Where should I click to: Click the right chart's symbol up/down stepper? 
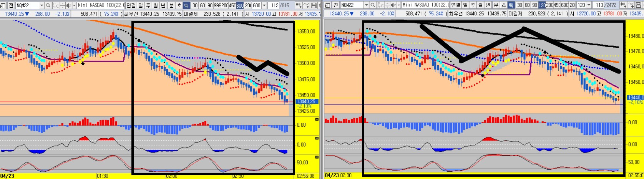[387, 5]
